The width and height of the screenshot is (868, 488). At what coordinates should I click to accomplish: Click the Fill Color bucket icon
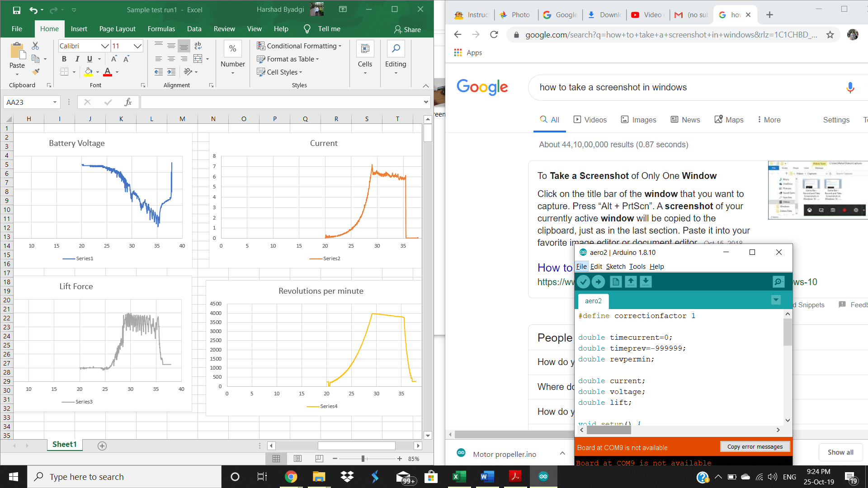pyautogui.click(x=89, y=72)
